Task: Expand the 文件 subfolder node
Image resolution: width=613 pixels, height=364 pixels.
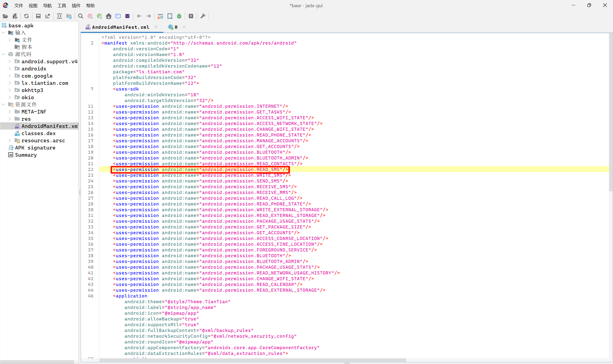Action: coord(10,40)
